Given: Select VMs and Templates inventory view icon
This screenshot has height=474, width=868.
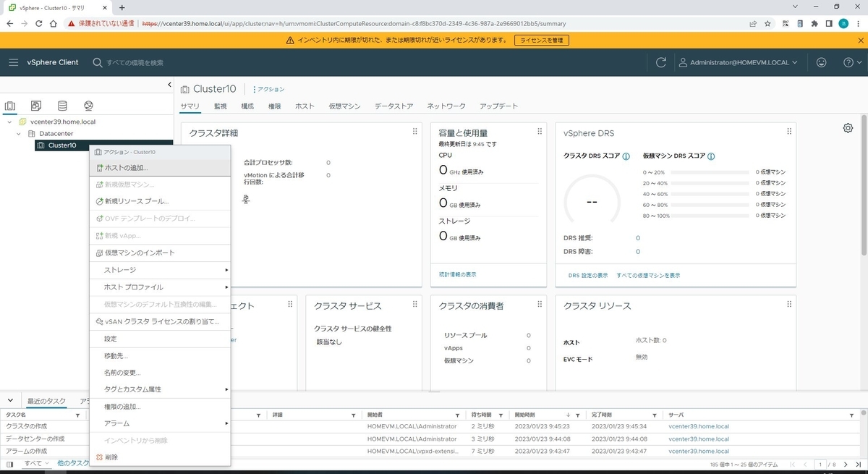Looking at the screenshot, I should click(36, 106).
